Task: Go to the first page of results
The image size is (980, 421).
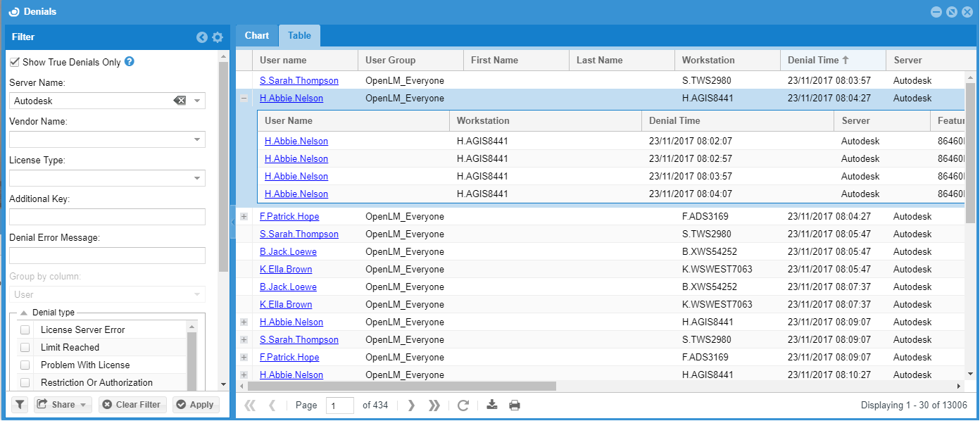Action: [x=249, y=406]
